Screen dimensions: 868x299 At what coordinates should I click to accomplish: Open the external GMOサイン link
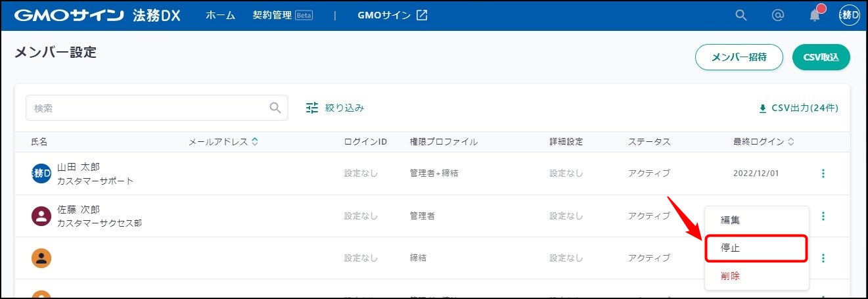pyautogui.click(x=392, y=15)
